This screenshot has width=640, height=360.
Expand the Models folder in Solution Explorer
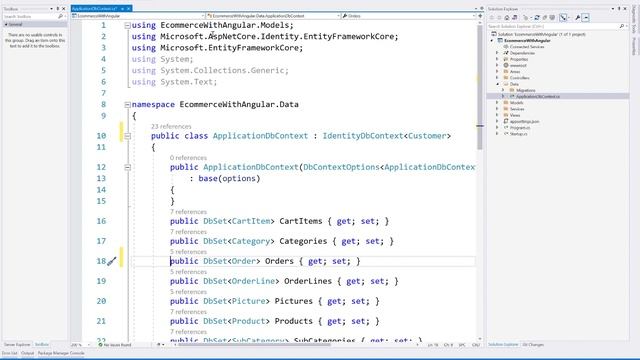pyautogui.click(x=497, y=103)
